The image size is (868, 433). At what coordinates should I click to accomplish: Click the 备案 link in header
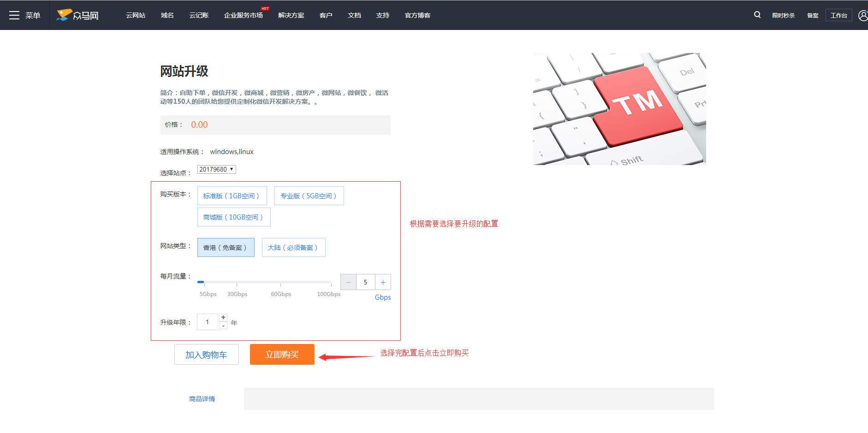(x=813, y=15)
